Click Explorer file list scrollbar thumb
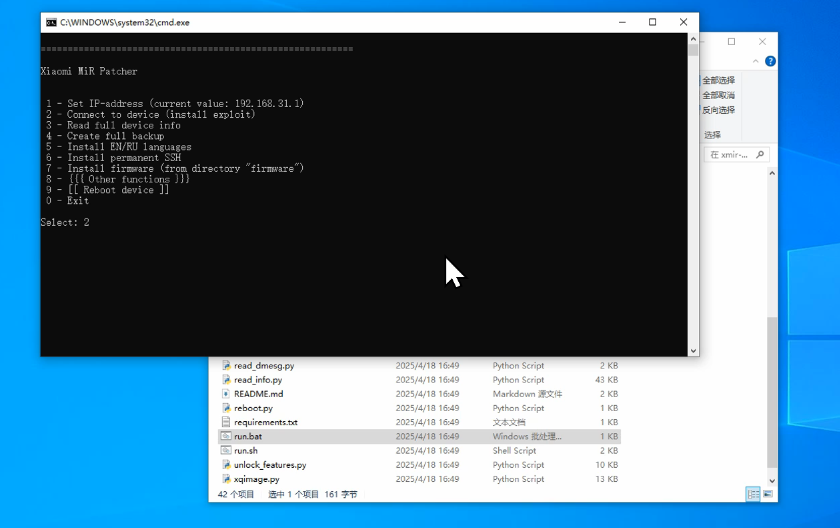Screen dimensions: 840x528 [772, 393]
